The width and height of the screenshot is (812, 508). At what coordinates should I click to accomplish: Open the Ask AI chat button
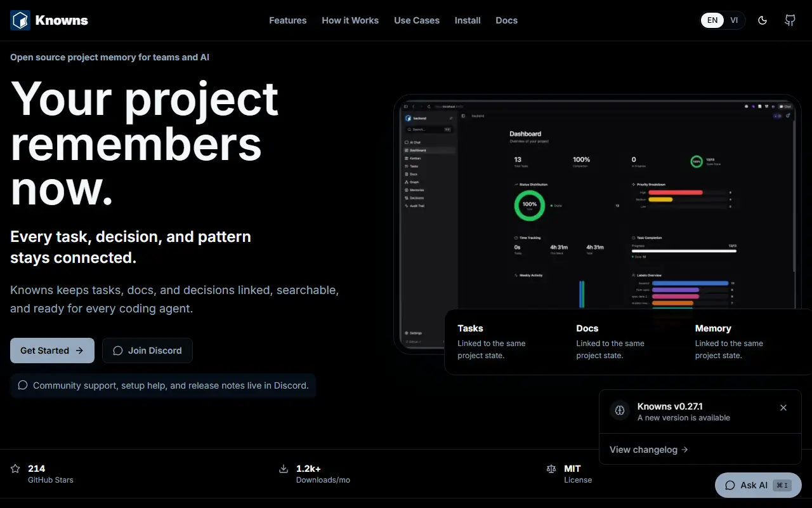(758, 485)
